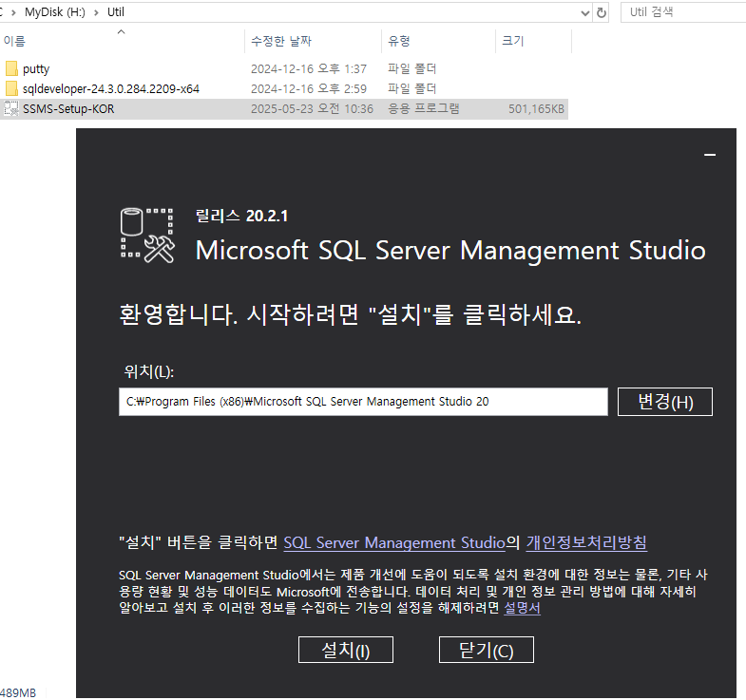
Task: Click the 489MB status bar text
Action: 18,692
